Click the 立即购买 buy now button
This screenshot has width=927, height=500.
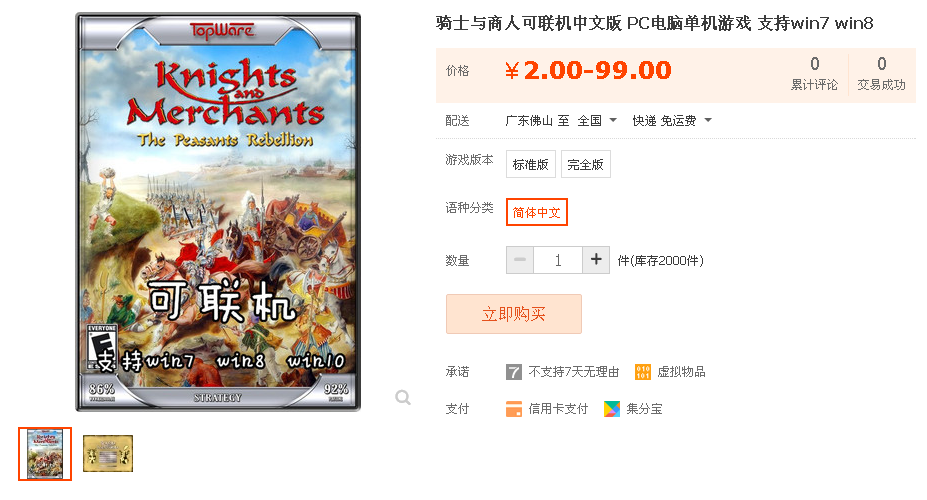point(514,314)
